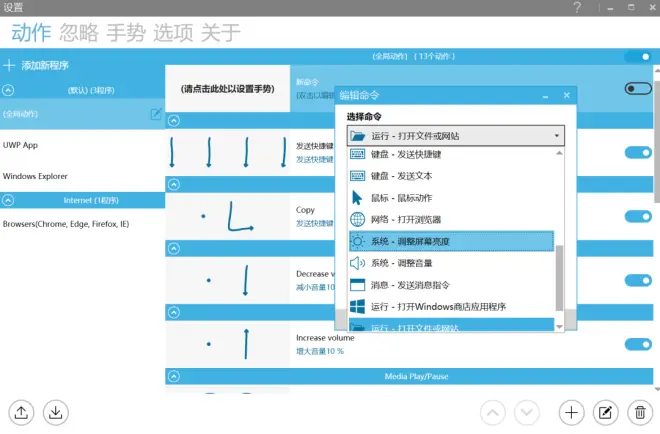The height and width of the screenshot is (434, 660).
Task: Choose 键盘 - 发送文本 command
Action: [x=452, y=176]
